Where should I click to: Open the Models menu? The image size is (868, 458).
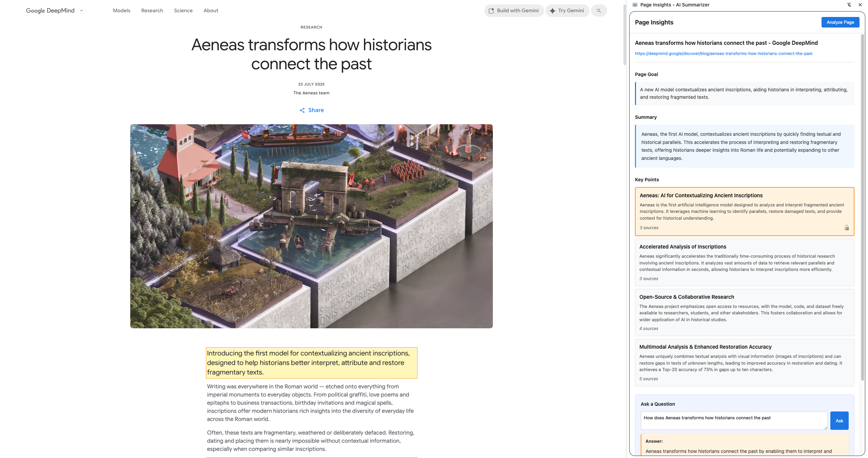pyautogui.click(x=121, y=11)
